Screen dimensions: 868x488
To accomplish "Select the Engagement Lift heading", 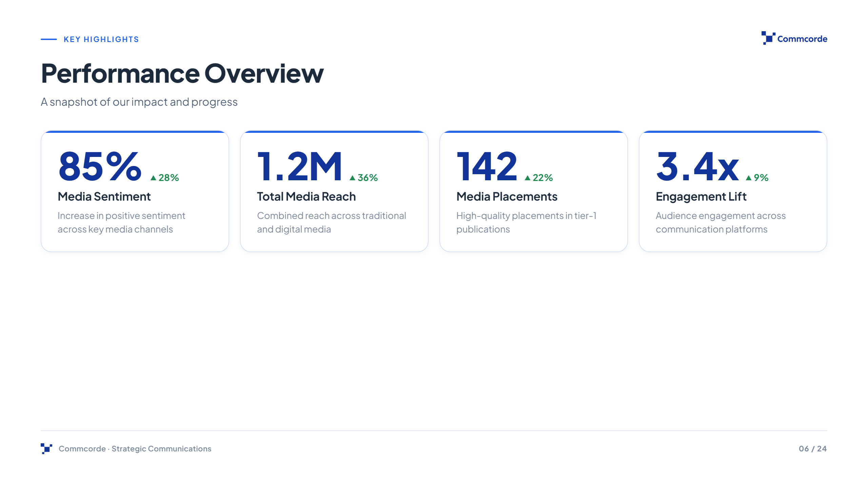I will click(701, 197).
